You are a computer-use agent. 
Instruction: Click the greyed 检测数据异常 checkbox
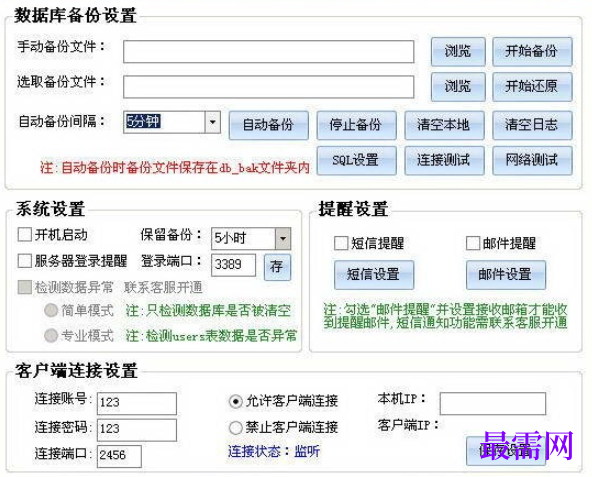pyautogui.click(x=25, y=287)
